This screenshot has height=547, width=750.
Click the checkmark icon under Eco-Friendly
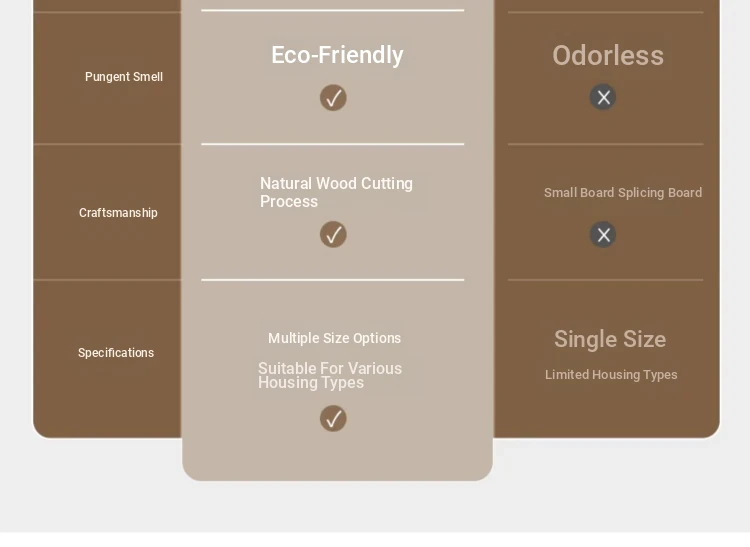333,98
